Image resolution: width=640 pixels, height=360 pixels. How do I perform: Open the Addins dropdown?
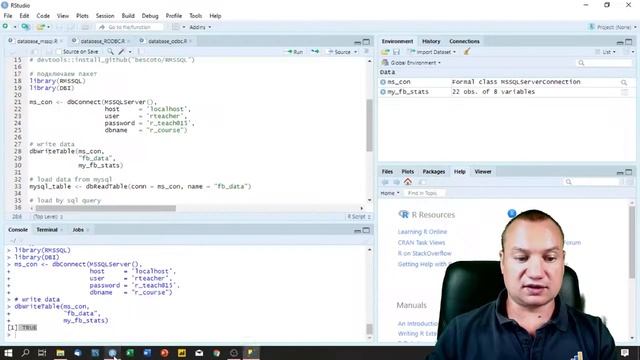coord(200,27)
